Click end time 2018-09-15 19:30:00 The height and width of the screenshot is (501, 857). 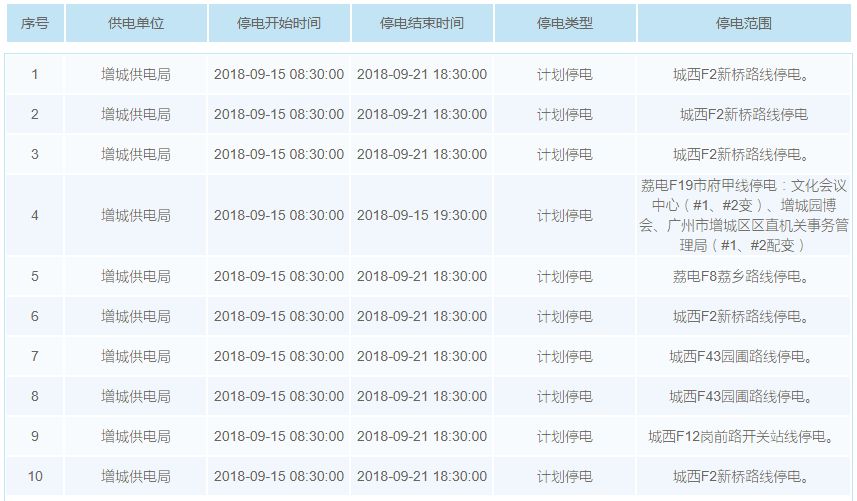click(x=422, y=215)
